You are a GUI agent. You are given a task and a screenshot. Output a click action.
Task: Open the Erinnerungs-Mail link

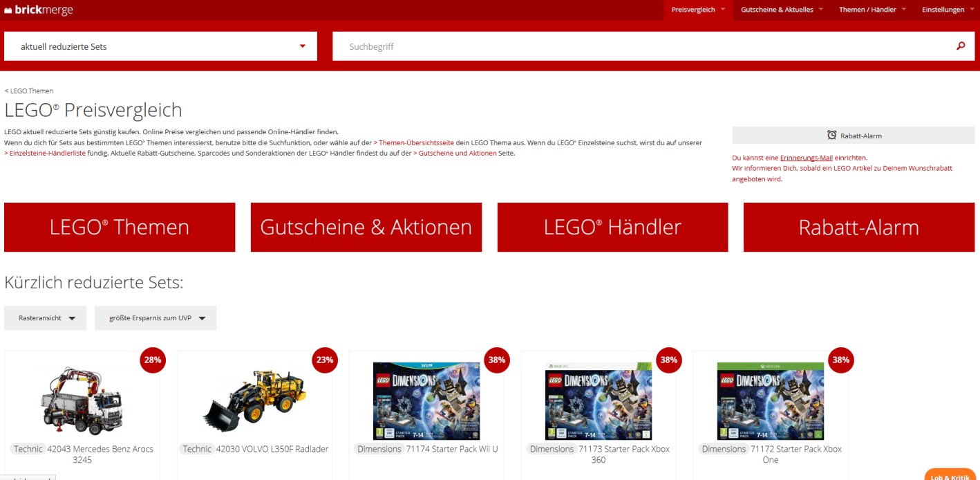[x=807, y=158]
